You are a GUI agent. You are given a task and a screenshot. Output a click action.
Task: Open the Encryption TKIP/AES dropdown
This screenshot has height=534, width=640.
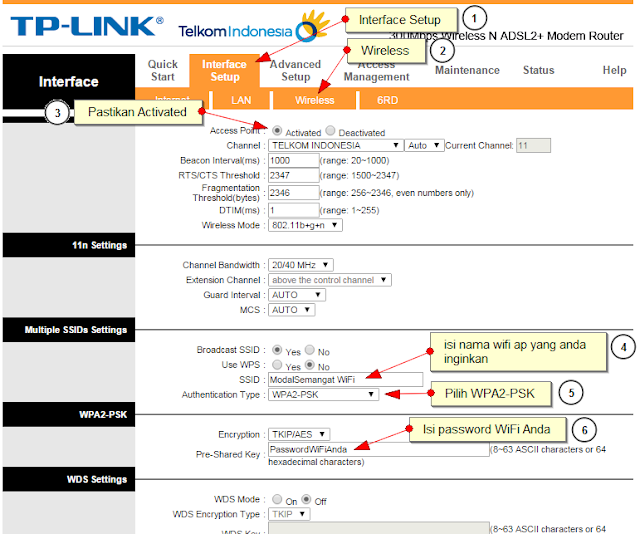(x=299, y=434)
